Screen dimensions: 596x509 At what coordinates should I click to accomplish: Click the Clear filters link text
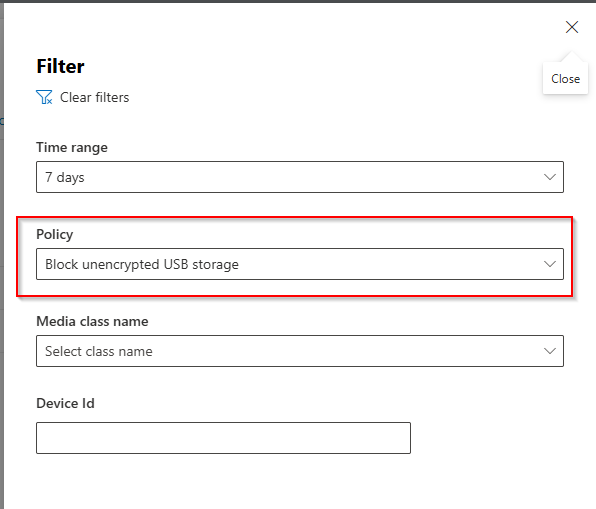click(95, 97)
